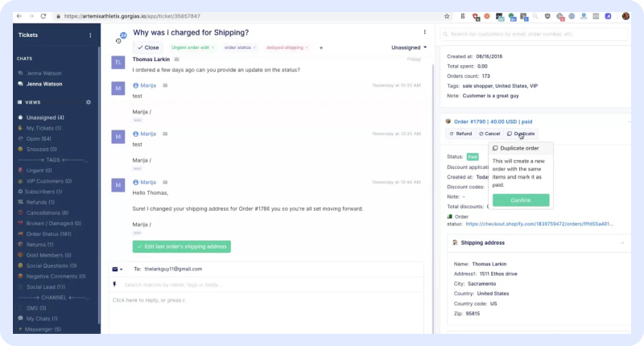Open the Unassigned assignee dropdown

tap(409, 47)
